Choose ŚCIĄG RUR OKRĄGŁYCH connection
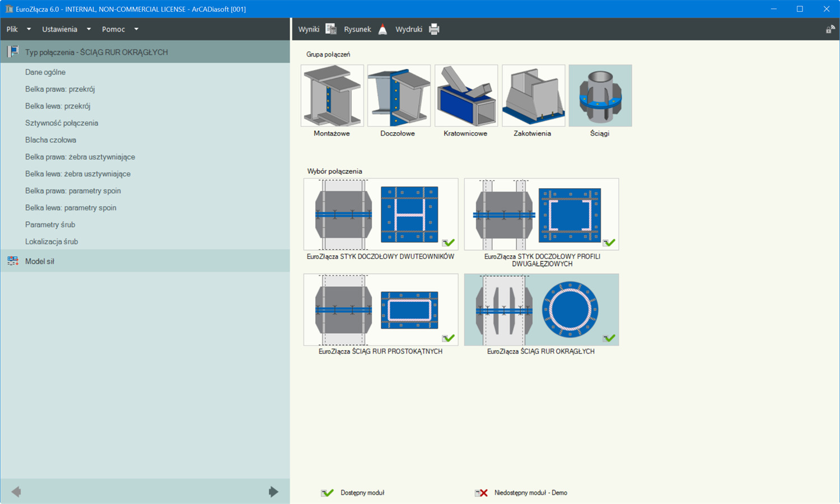The image size is (840, 504). [x=542, y=310]
